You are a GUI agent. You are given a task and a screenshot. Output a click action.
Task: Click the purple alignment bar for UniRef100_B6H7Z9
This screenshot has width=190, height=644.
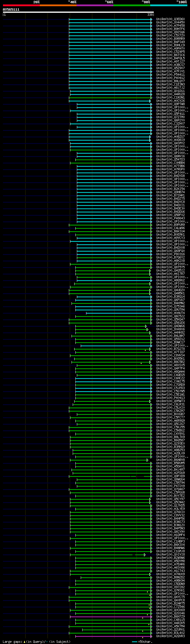coord(111,617)
